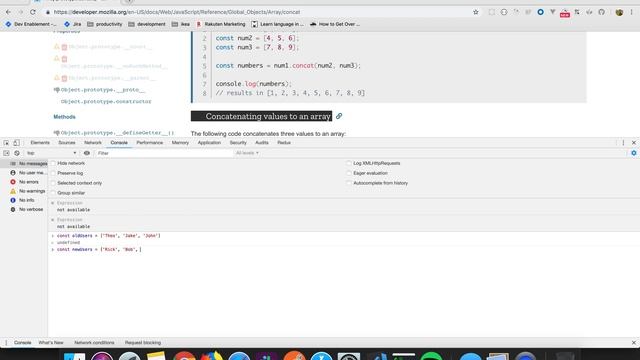Open console settings gear icon
This screenshot has width=640, height=360.
[x=633, y=153]
